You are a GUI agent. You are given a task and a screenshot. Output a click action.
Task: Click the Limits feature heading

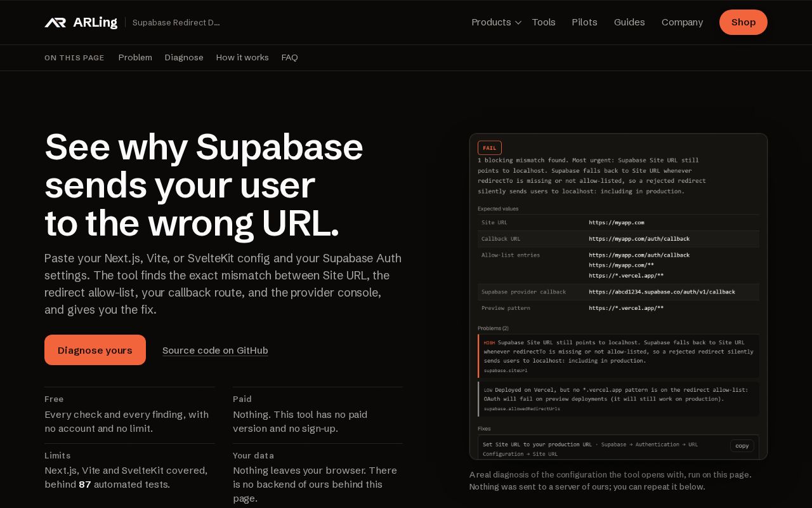point(58,455)
